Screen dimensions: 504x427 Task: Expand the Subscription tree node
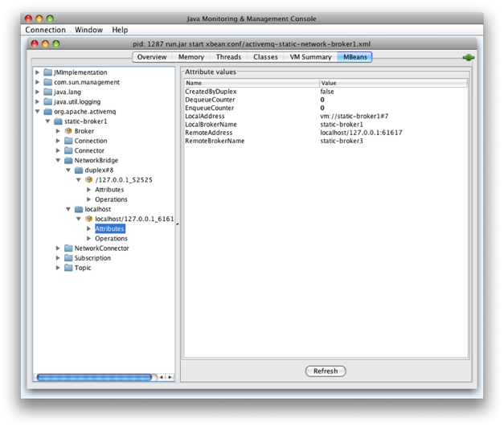(58, 258)
